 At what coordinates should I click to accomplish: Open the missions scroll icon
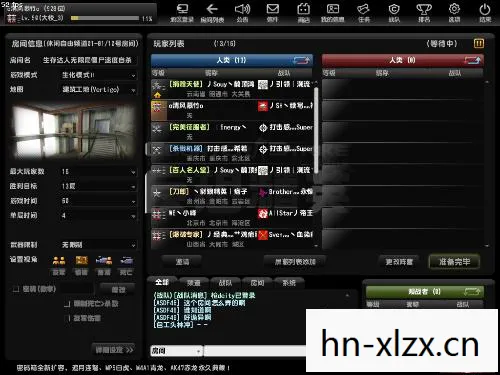[363, 9]
